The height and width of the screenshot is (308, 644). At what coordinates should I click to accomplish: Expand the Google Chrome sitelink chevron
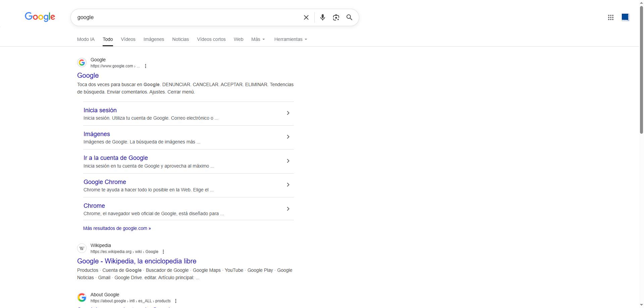click(x=288, y=185)
